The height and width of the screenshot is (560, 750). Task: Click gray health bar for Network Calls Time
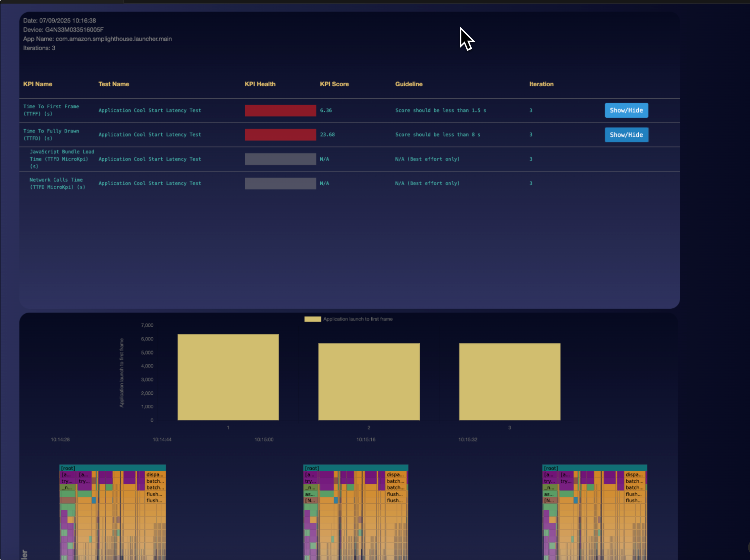(280, 183)
